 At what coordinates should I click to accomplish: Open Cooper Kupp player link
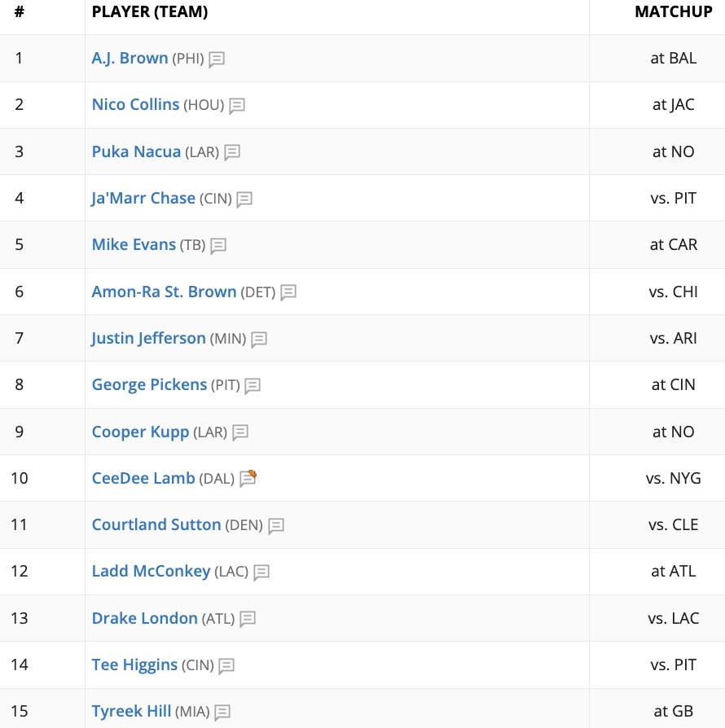(x=140, y=432)
